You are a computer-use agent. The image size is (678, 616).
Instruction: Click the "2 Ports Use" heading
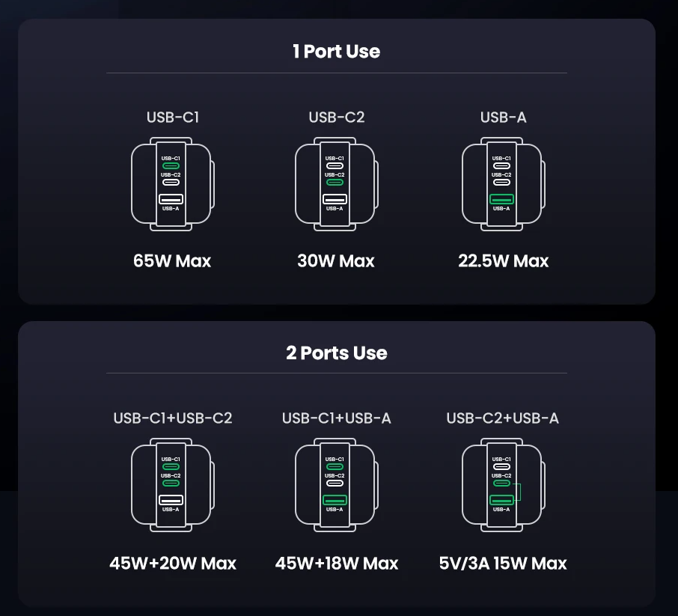pos(336,353)
